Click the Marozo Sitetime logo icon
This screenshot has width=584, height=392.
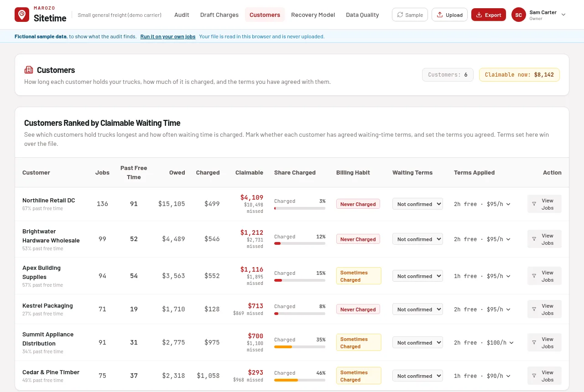(x=22, y=15)
